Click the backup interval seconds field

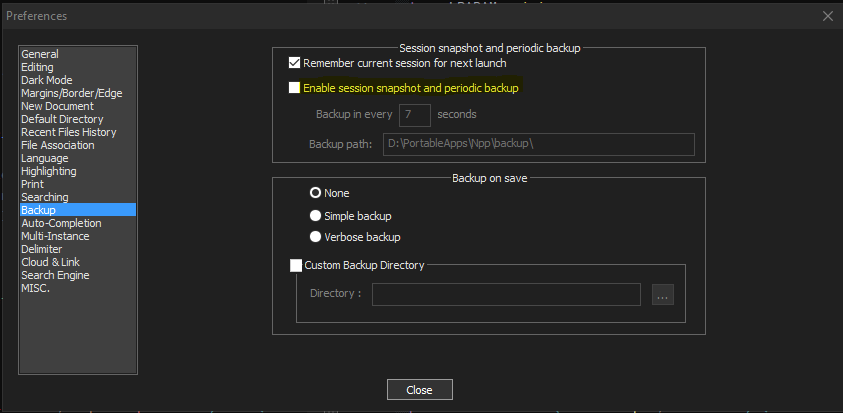pyautogui.click(x=415, y=115)
